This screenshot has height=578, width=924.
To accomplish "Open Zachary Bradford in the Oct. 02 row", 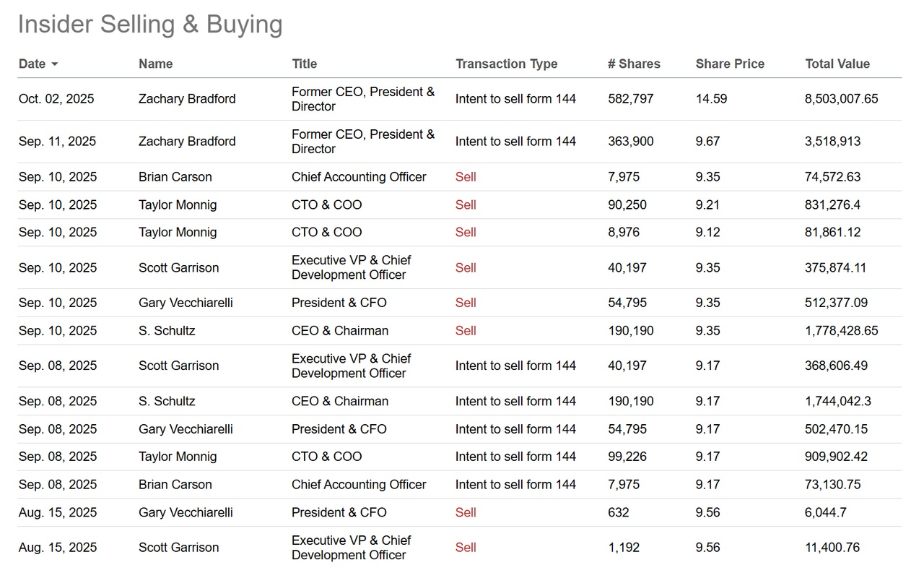I will coord(187,99).
